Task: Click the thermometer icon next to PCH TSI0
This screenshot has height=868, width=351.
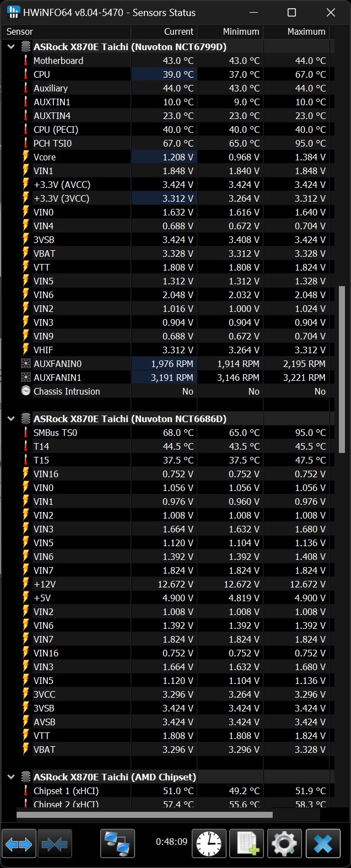Action: click(x=25, y=143)
